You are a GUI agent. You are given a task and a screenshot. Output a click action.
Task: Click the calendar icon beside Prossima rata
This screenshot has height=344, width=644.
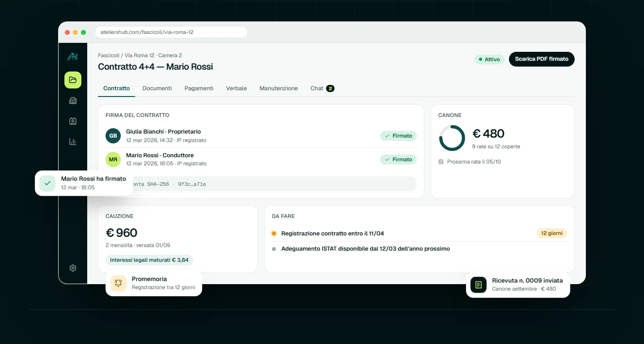coord(441,162)
